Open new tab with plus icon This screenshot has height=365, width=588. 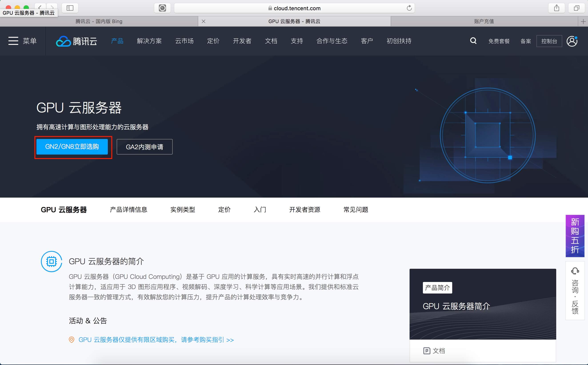(x=583, y=22)
